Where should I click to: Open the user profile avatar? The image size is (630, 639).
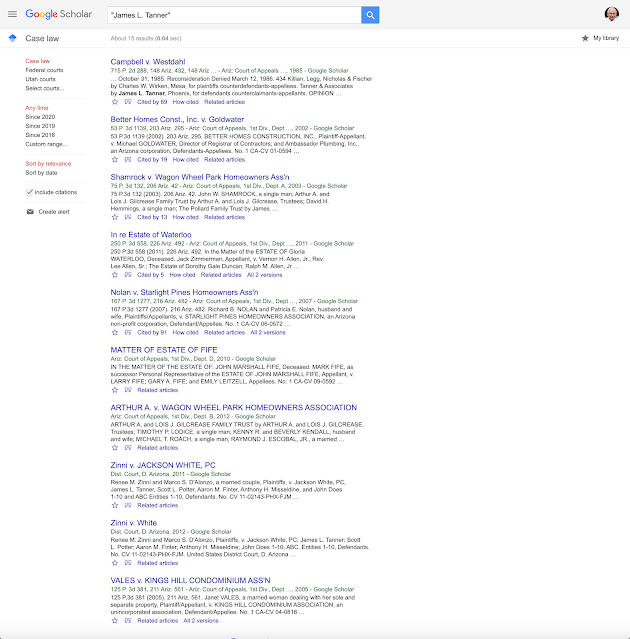(612, 14)
